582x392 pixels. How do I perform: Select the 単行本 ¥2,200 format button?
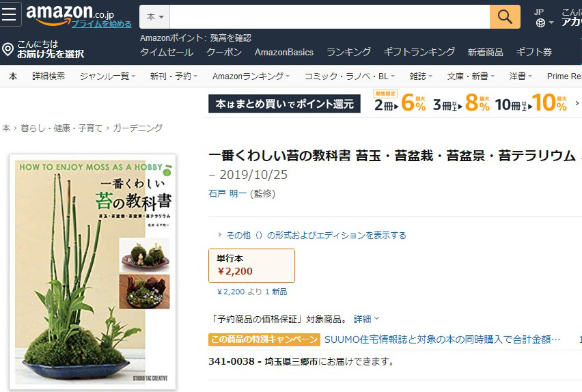[x=251, y=266]
